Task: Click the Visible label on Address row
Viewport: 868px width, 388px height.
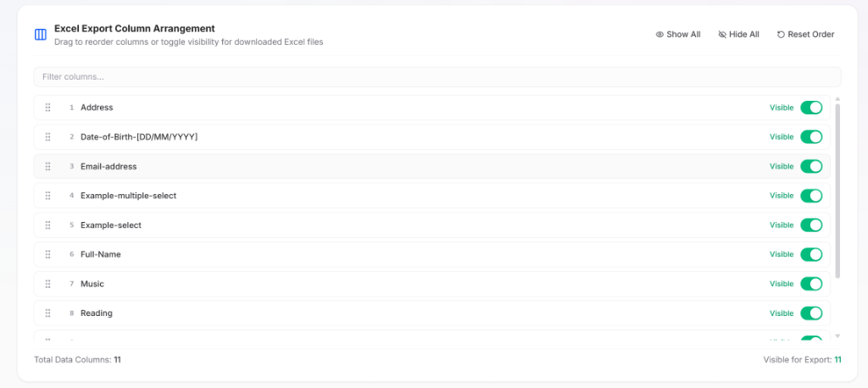Action: [782, 108]
